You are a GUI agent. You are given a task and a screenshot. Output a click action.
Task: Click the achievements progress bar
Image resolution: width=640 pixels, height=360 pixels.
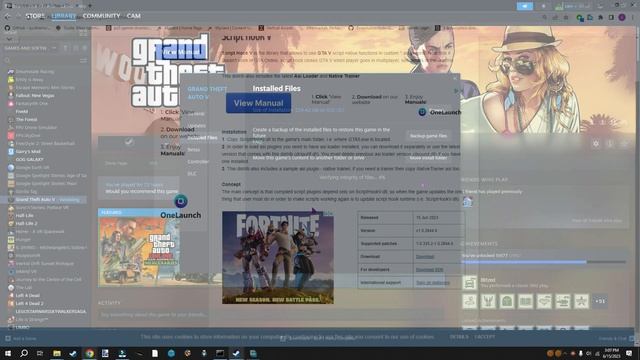tap(543, 262)
